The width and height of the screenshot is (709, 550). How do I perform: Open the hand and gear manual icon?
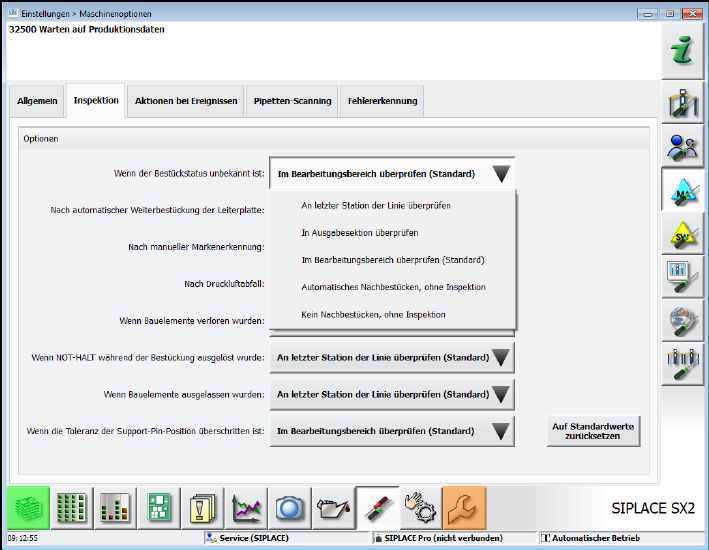[420, 508]
